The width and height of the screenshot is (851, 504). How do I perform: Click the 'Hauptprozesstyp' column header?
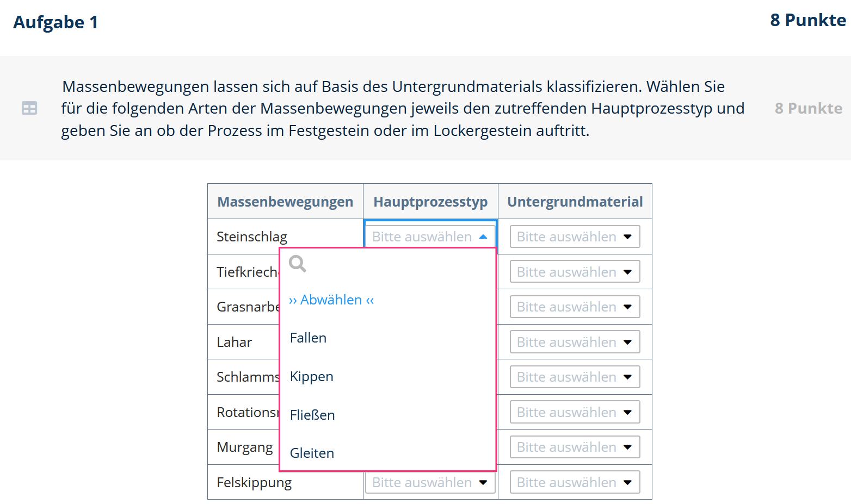pyautogui.click(x=430, y=202)
